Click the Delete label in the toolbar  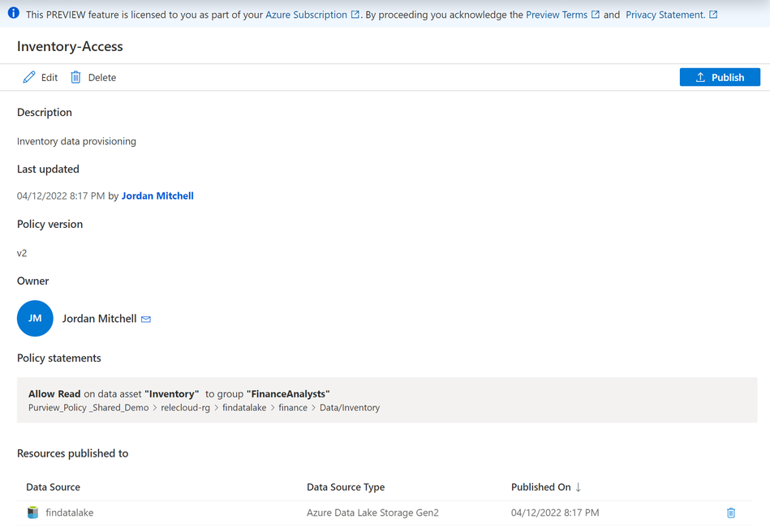[x=102, y=78]
